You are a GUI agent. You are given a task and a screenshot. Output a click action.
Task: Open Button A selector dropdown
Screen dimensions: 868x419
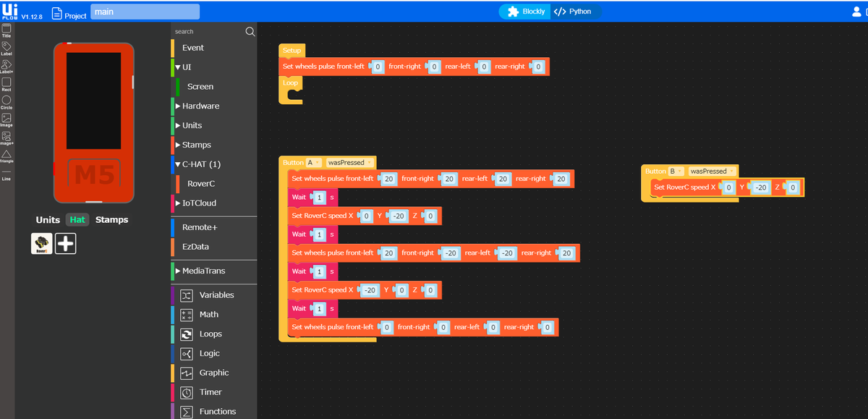click(315, 163)
